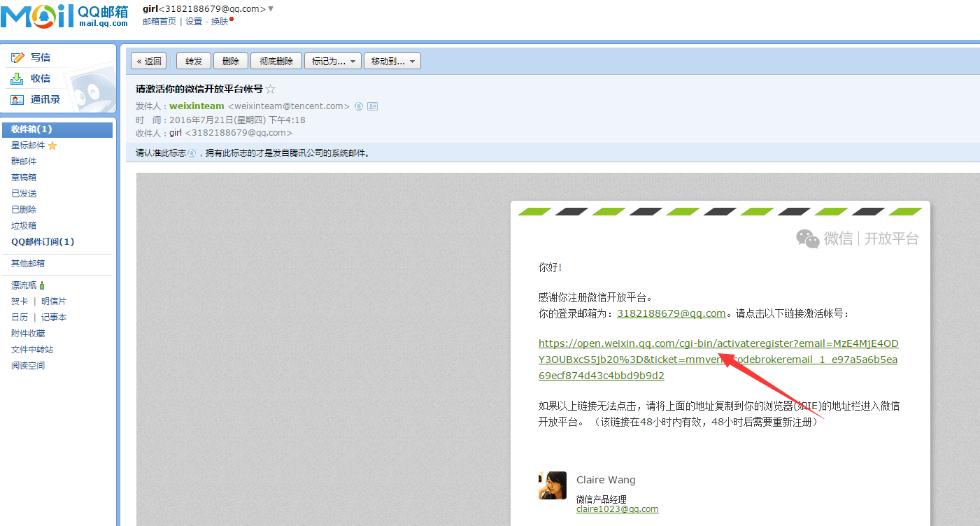Click 3182188679@qq.com link in email body
Image resolution: width=980 pixels, height=526 pixels.
coord(671,313)
